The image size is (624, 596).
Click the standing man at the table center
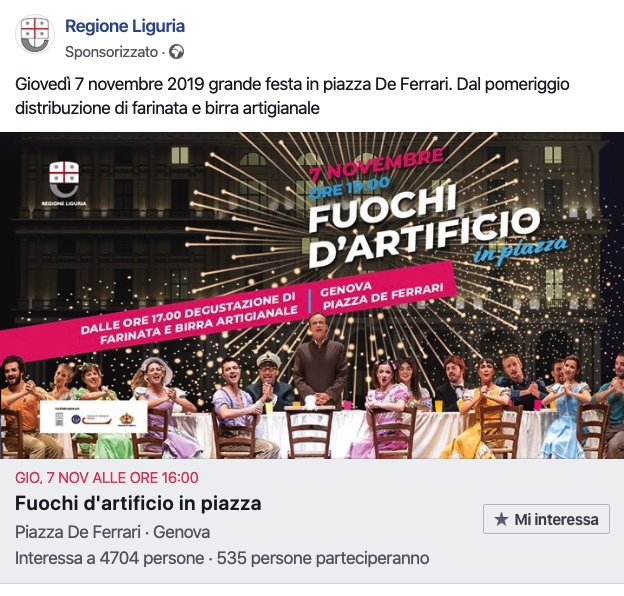(321, 360)
